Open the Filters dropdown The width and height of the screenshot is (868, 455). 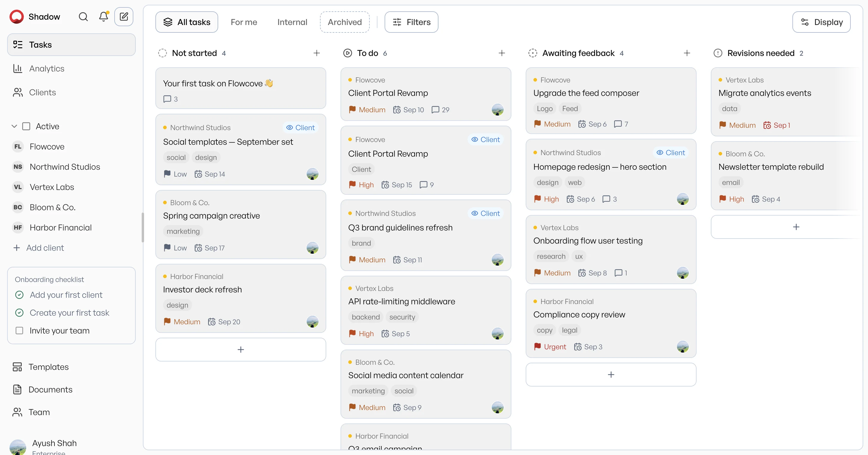point(411,22)
